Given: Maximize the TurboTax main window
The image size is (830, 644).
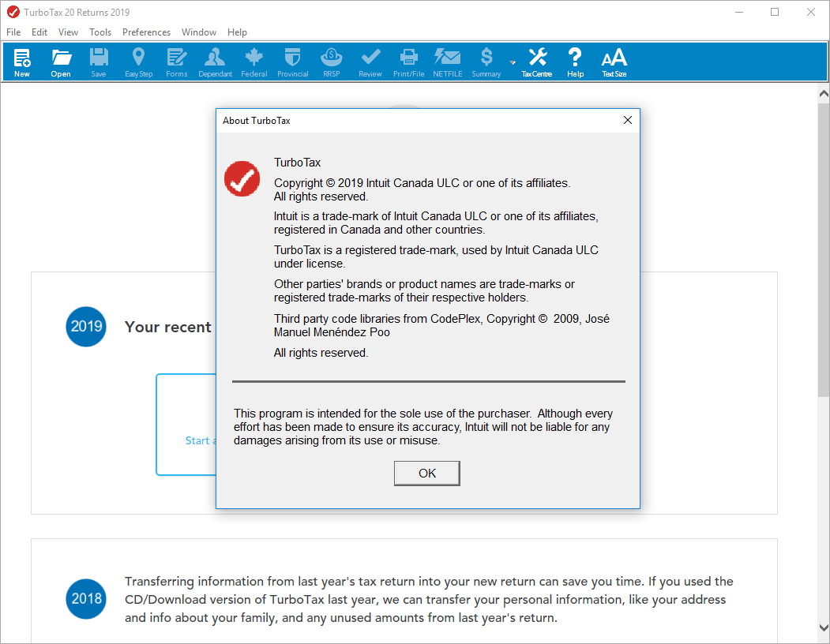Looking at the screenshot, I should pos(775,12).
